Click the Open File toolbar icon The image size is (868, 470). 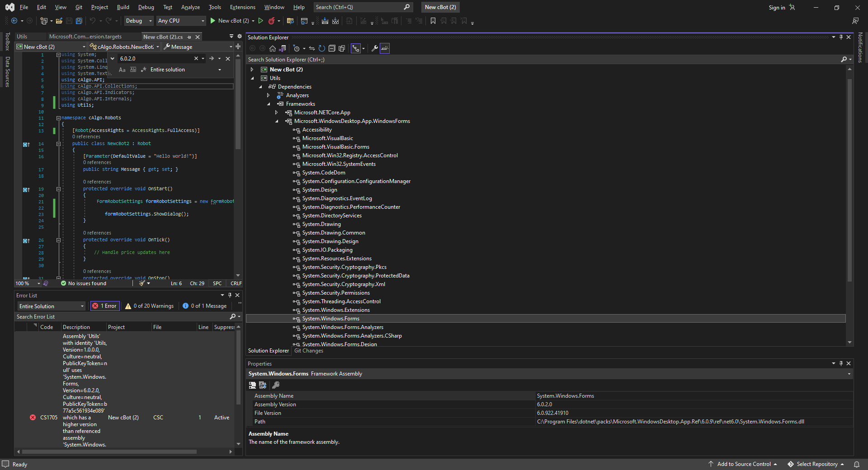(59, 21)
